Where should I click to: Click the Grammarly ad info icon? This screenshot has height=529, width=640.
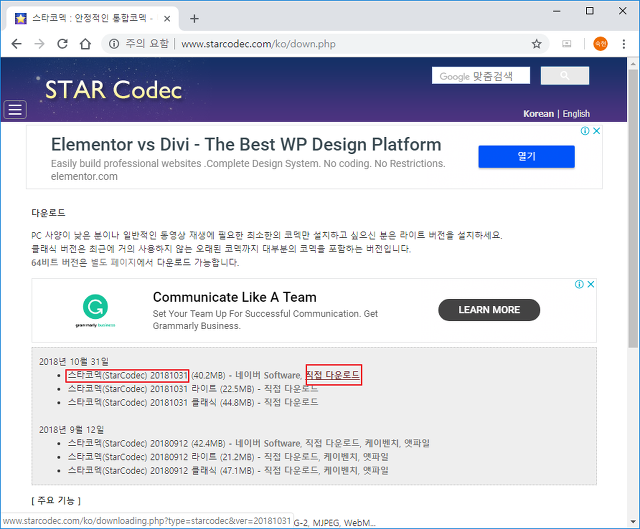pos(579,284)
